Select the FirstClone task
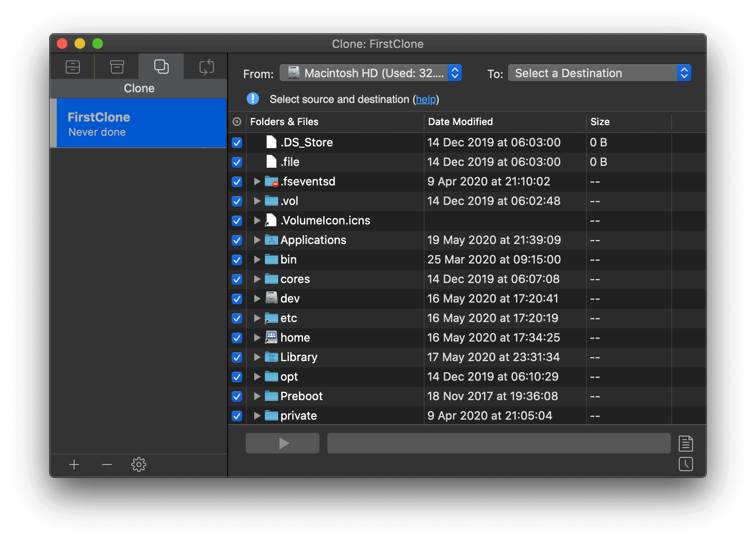 138,123
